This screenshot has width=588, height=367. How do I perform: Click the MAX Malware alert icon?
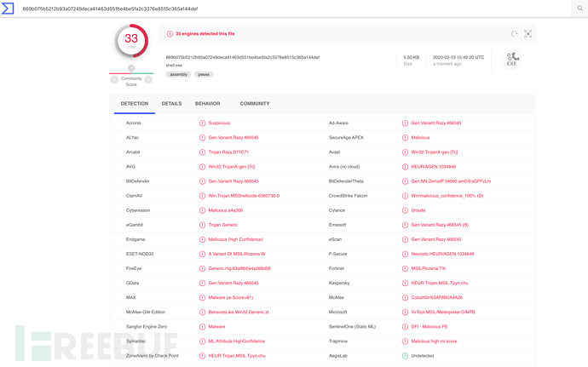click(202, 298)
